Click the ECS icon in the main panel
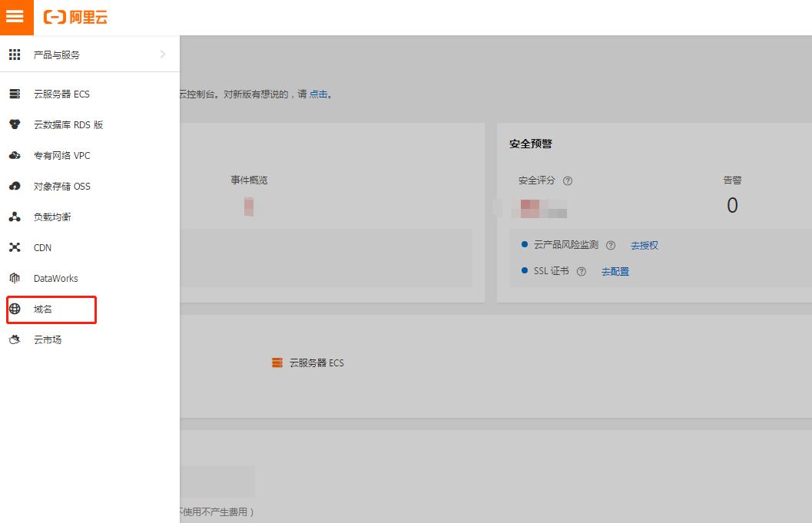812x523 pixels. tap(277, 362)
